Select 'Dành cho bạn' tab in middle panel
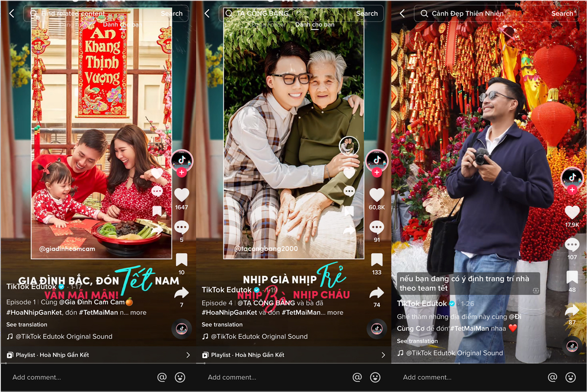 (x=315, y=24)
